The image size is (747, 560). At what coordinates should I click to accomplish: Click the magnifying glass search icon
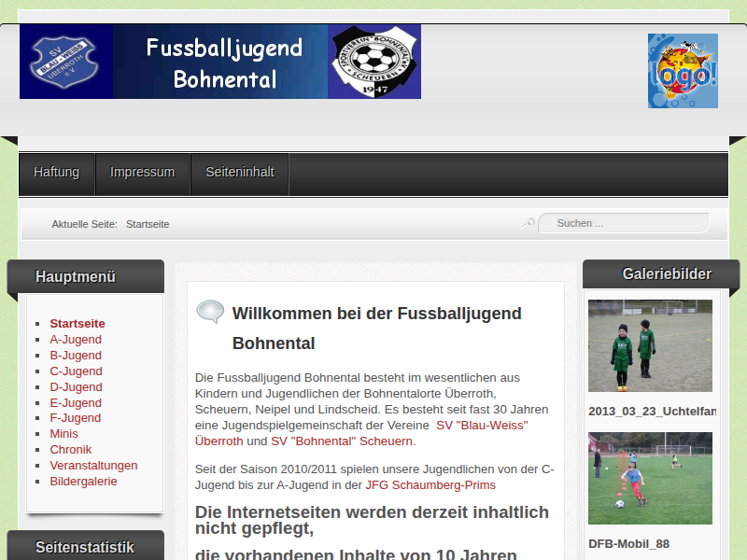(529, 223)
